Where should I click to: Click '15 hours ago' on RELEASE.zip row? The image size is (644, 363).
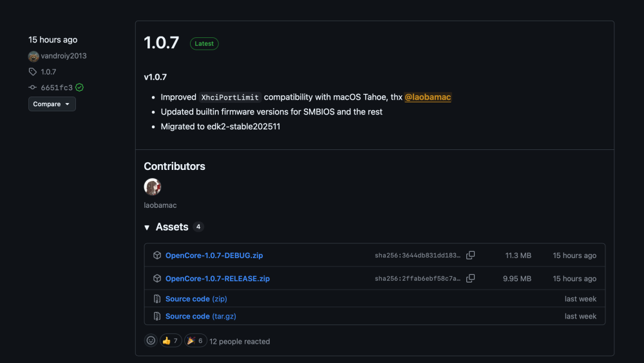click(574, 279)
